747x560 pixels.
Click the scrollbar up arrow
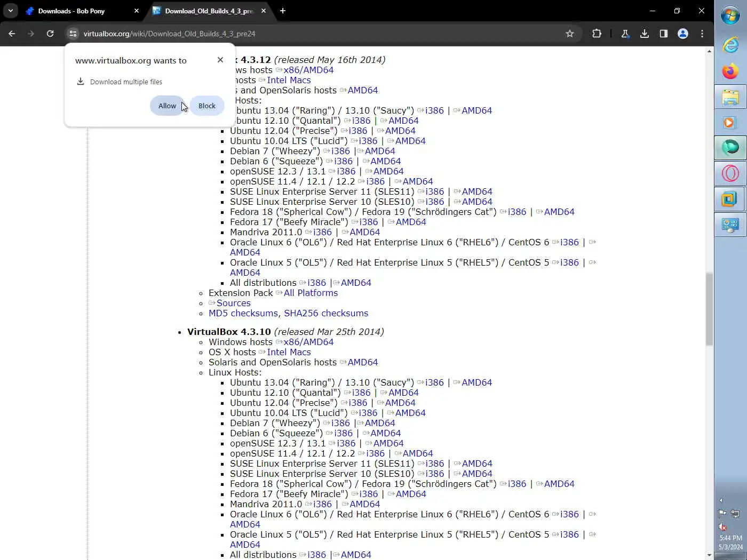709,51
